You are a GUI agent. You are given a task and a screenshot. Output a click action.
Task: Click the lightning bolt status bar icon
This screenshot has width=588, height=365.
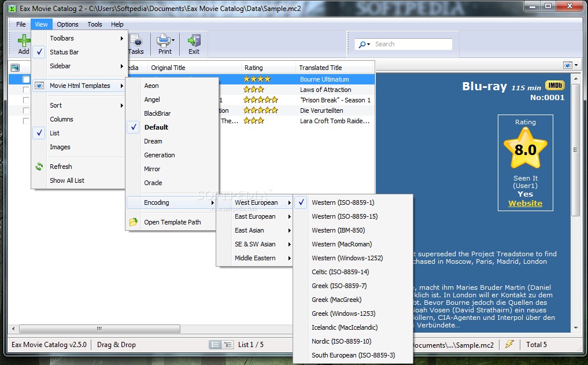click(509, 344)
